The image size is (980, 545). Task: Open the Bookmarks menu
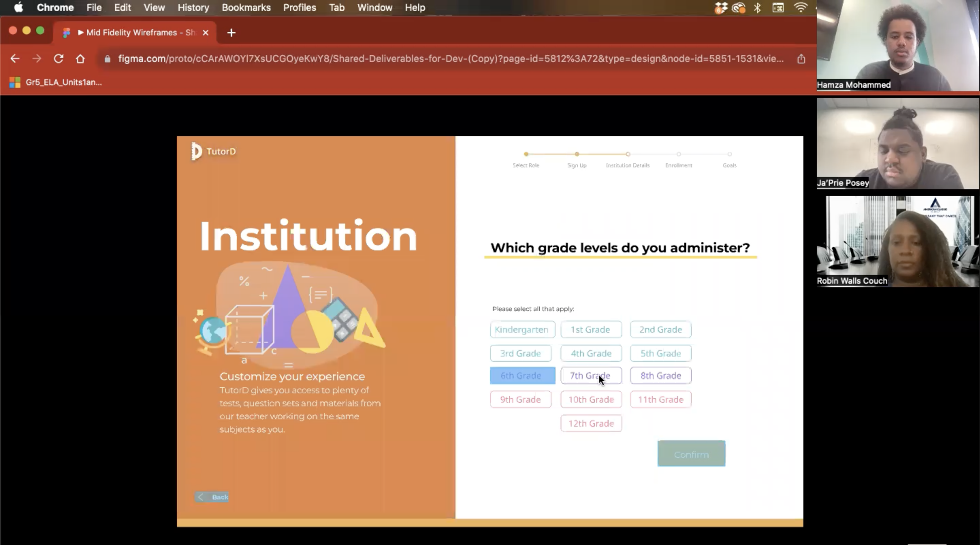[x=246, y=7]
